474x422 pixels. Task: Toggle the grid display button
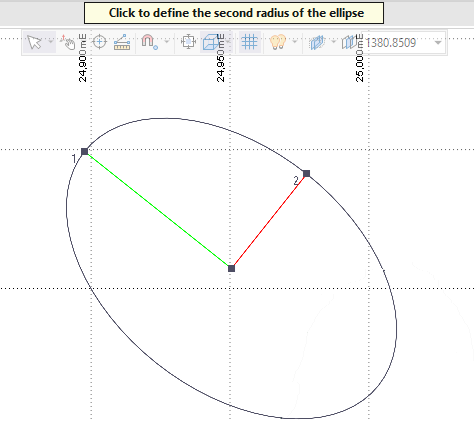pyautogui.click(x=249, y=42)
